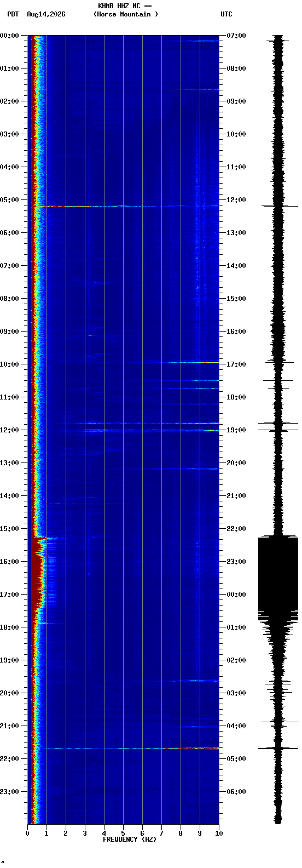
Task: Click the 22:00 PDT label on left axis
Action: pyautogui.click(x=10, y=759)
